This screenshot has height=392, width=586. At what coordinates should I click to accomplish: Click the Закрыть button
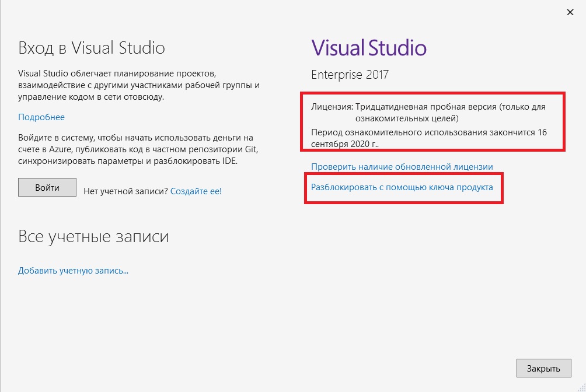[x=544, y=368]
